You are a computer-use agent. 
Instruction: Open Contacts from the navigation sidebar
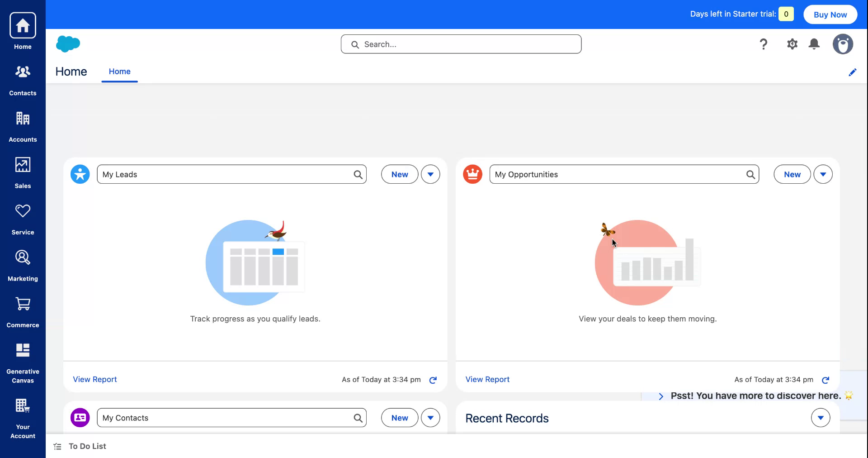[23, 79]
